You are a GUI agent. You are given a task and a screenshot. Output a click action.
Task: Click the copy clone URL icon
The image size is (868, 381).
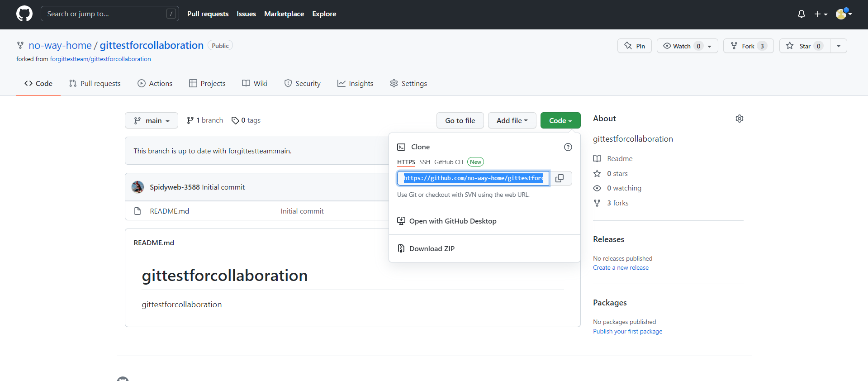pos(560,178)
